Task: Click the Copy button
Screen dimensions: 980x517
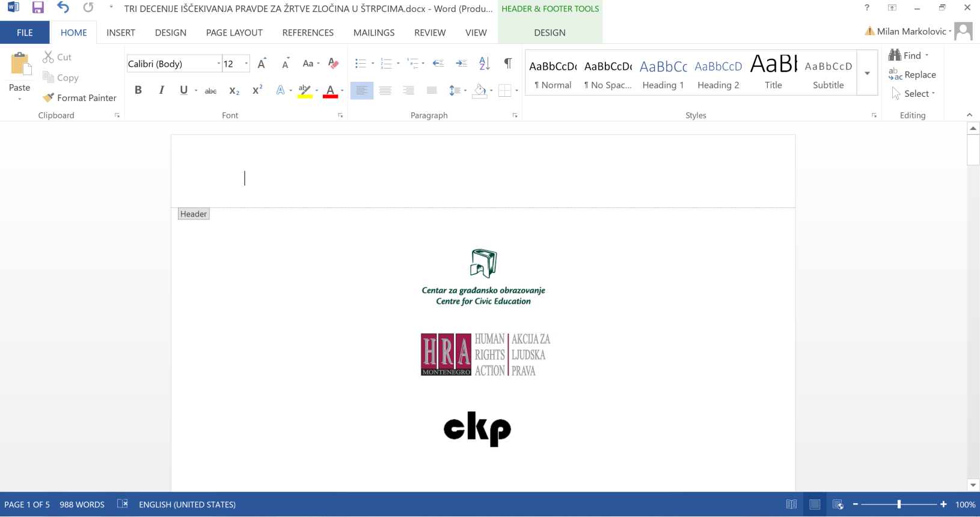Action: [x=61, y=78]
